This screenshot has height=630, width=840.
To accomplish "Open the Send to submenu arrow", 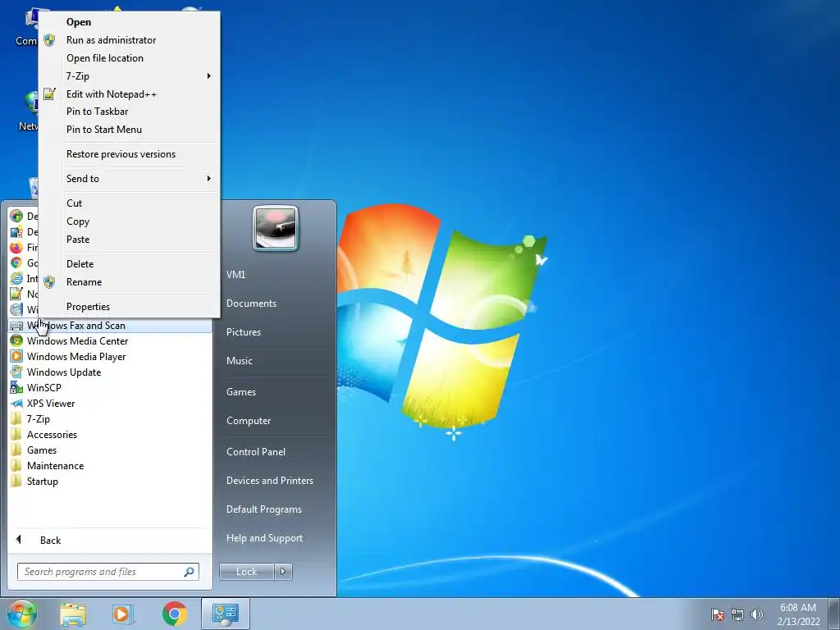I will [x=209, y=178].
